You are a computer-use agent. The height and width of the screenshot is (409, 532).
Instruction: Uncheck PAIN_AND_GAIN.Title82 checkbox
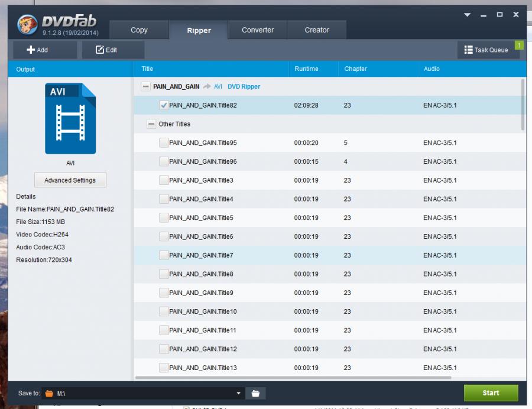[164, 105]
